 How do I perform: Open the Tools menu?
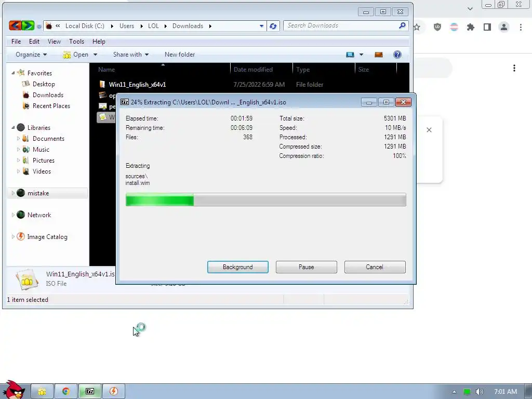pos(76,42)
